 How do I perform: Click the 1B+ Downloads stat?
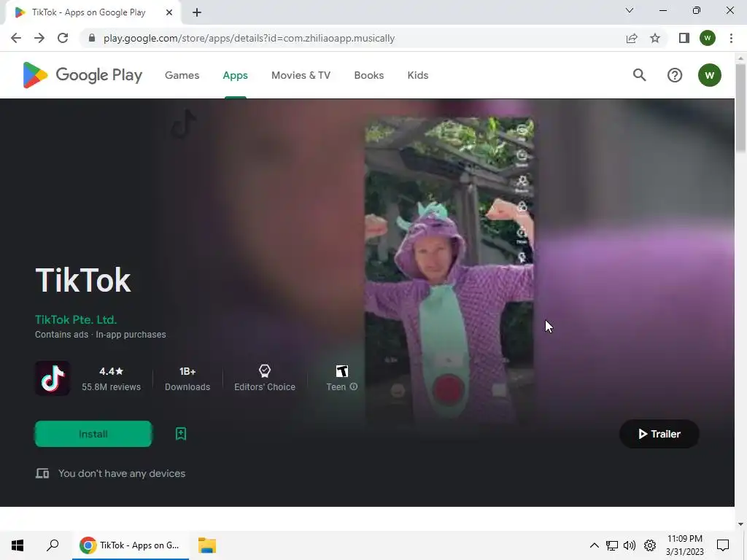pyautogui.click(x=187, y=378)
